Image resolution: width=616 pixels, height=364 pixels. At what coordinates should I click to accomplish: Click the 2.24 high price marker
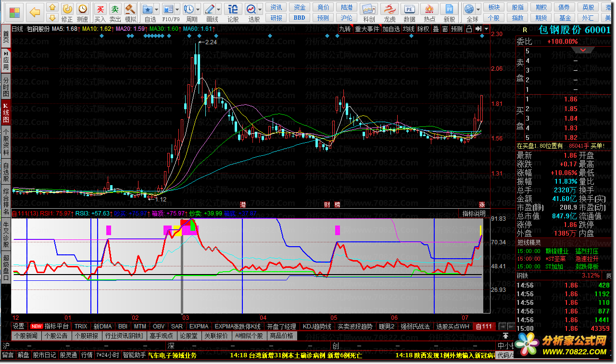pos(211,42)
